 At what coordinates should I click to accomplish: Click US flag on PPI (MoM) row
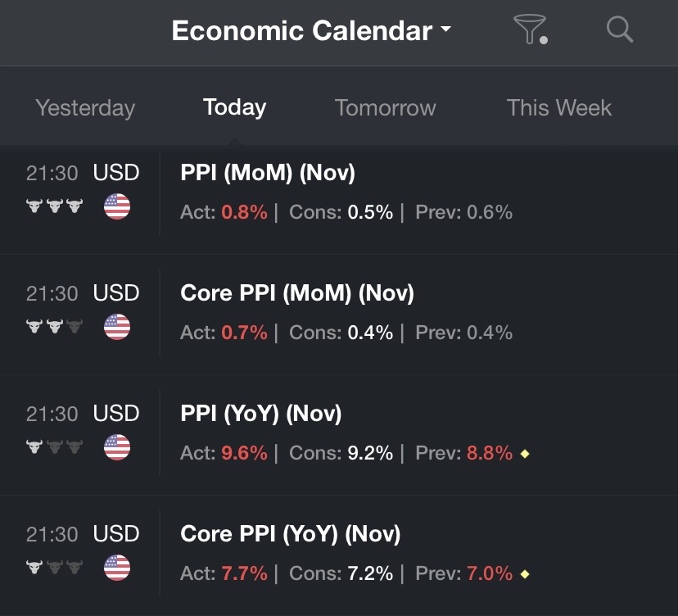point(117,206)
